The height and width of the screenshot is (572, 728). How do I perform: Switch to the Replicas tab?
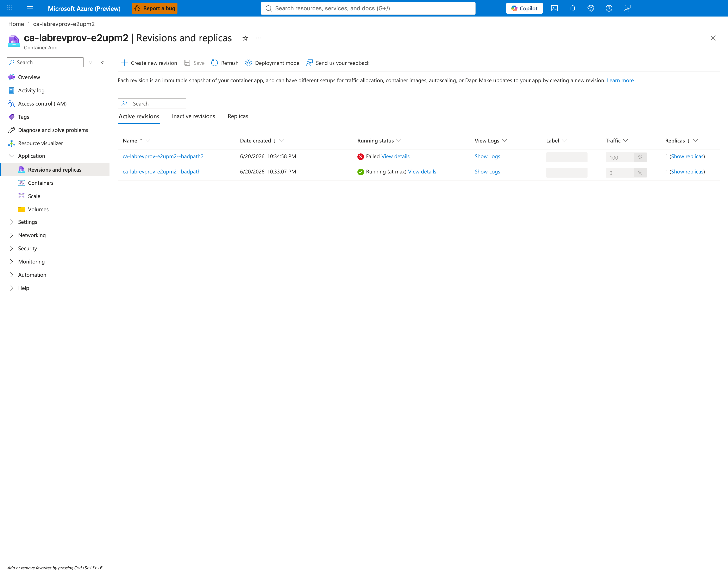point(238,116)
